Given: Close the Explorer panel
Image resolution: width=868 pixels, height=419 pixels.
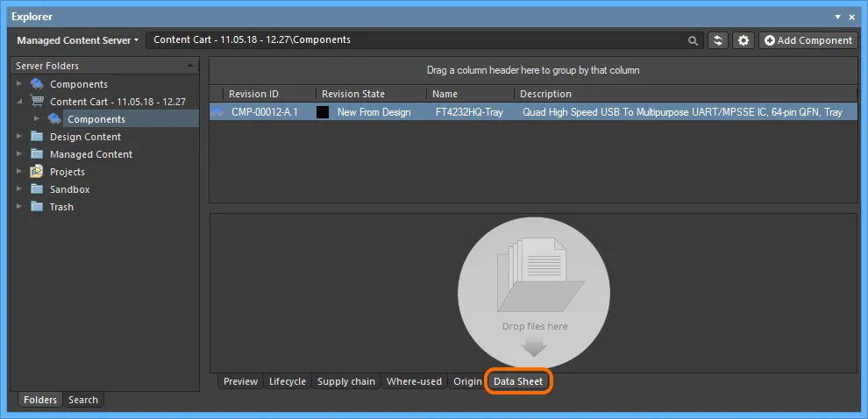Looking at the screenshot, I should pos(852,18).
